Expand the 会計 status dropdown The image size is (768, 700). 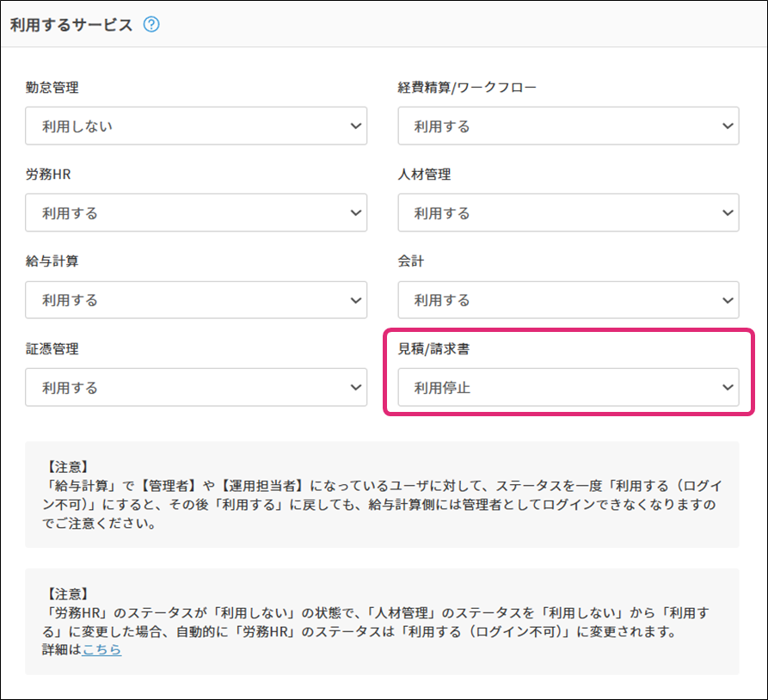pyautogui.click(x=568, y=300)
